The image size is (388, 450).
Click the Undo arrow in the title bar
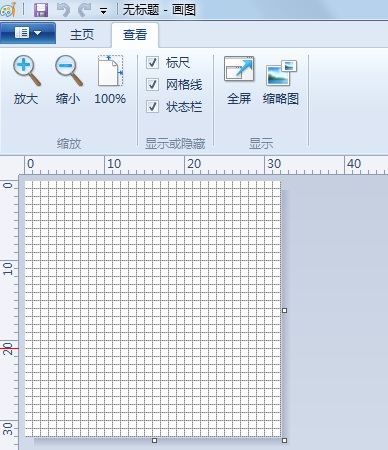63,10
